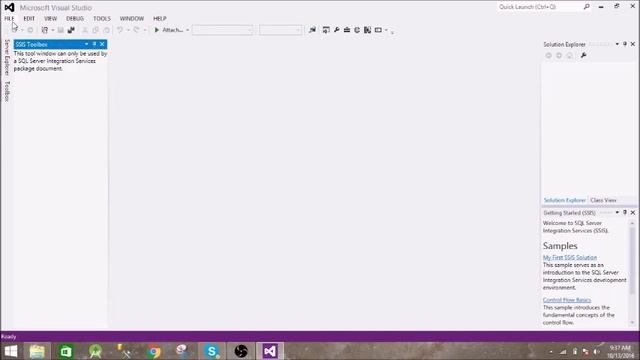The width and height of the screenshot is (640, 360).
Task: Click the Object Browser toolbar icon
Action: (367, 30)
